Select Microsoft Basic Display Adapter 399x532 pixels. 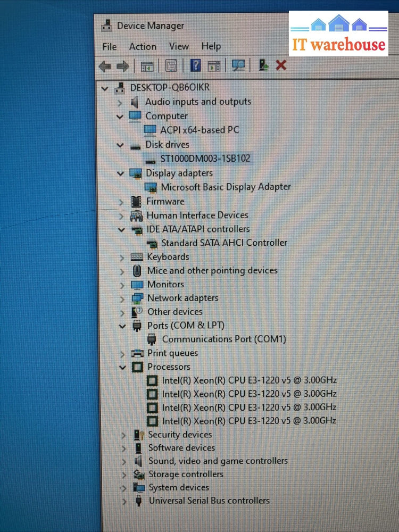tap(226, 187)
